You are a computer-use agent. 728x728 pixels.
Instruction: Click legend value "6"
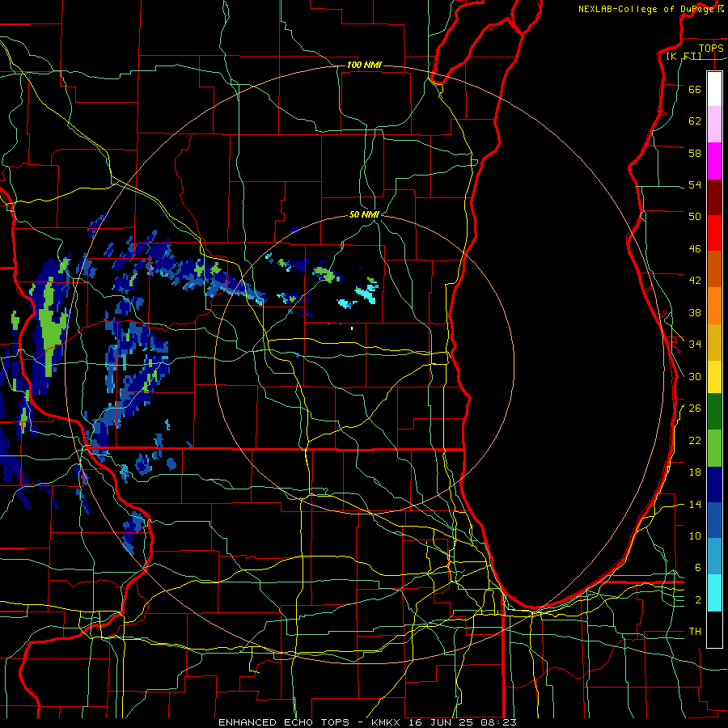pyautogui.click(x=697, y=568)
